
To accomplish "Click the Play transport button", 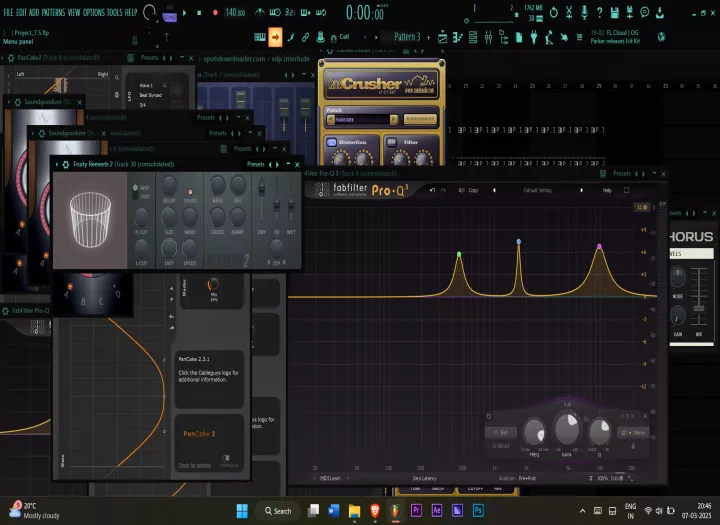I will [185, 13].
